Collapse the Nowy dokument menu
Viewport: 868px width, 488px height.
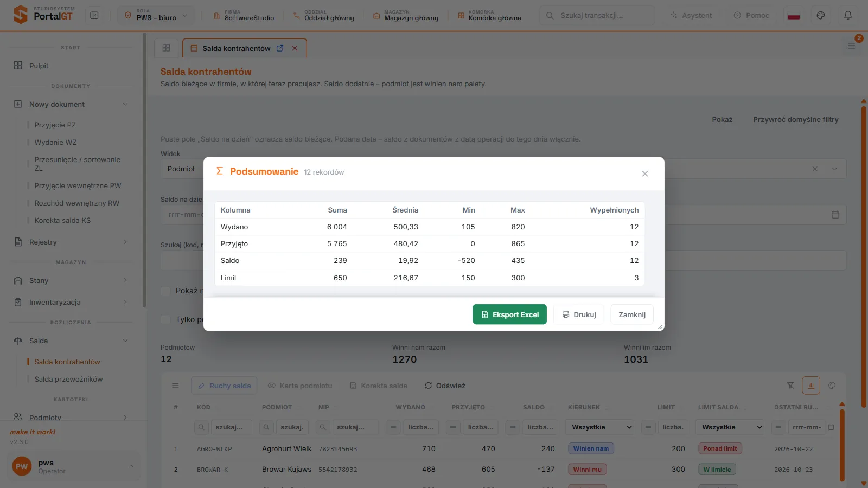[71, 104]
